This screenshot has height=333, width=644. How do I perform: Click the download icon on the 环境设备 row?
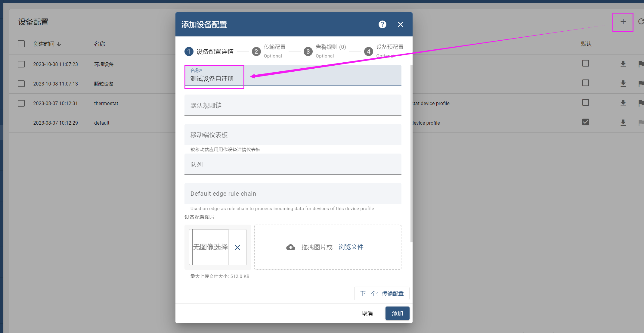(623, 64)
